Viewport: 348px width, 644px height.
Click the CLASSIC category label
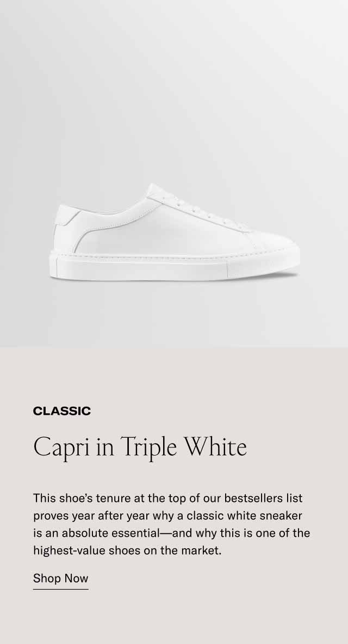point(62,410)
